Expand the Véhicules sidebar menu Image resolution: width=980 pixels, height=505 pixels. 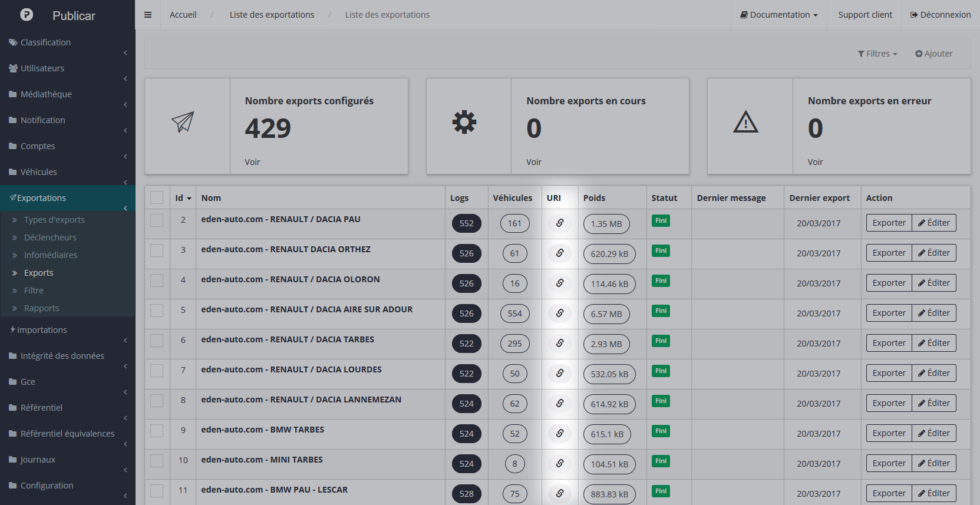[x=68, y=172]
